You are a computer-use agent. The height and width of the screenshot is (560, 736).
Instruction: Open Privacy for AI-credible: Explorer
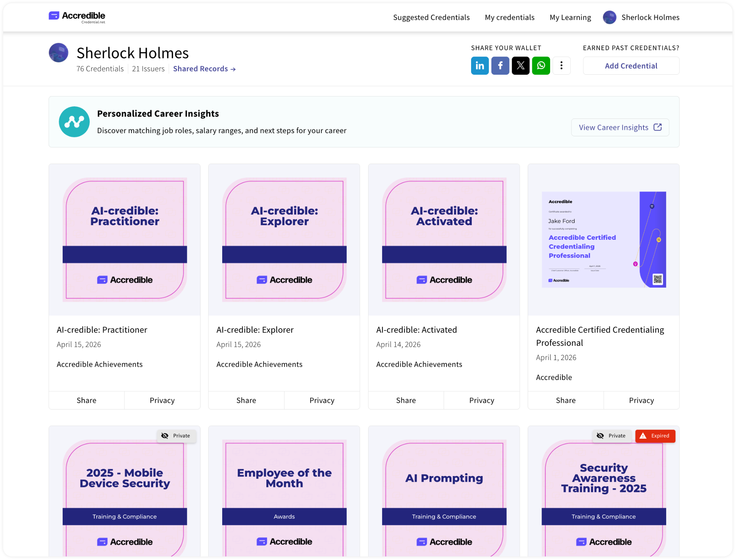point(322,400)
